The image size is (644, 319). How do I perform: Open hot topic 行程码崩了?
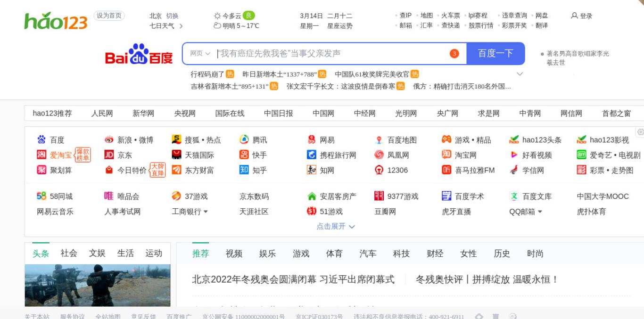tap(207, 74)
